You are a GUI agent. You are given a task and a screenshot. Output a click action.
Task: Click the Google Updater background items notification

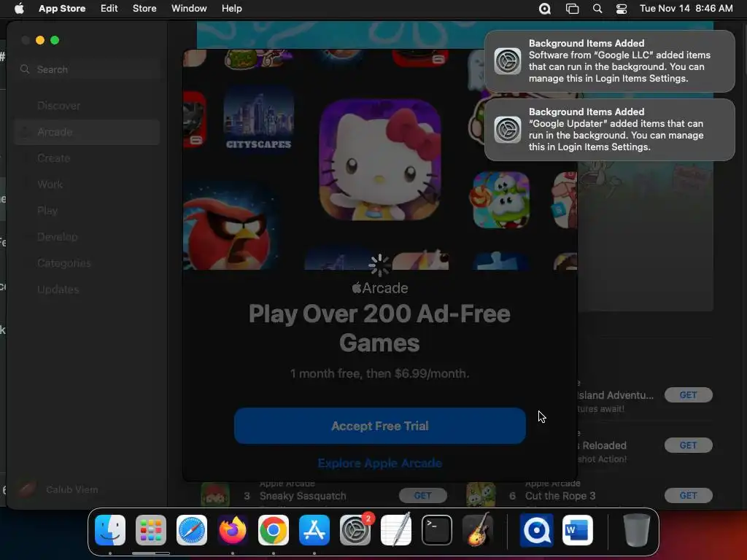[609, 130]
